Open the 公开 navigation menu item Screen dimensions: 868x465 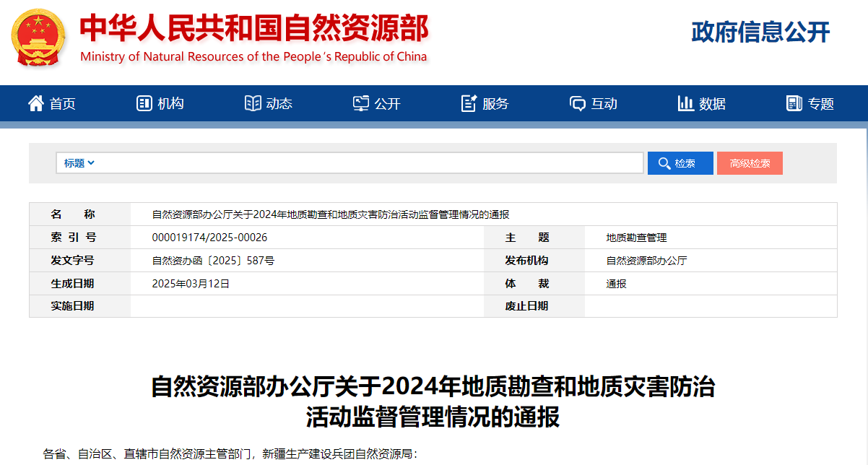[x=377, y=103]
